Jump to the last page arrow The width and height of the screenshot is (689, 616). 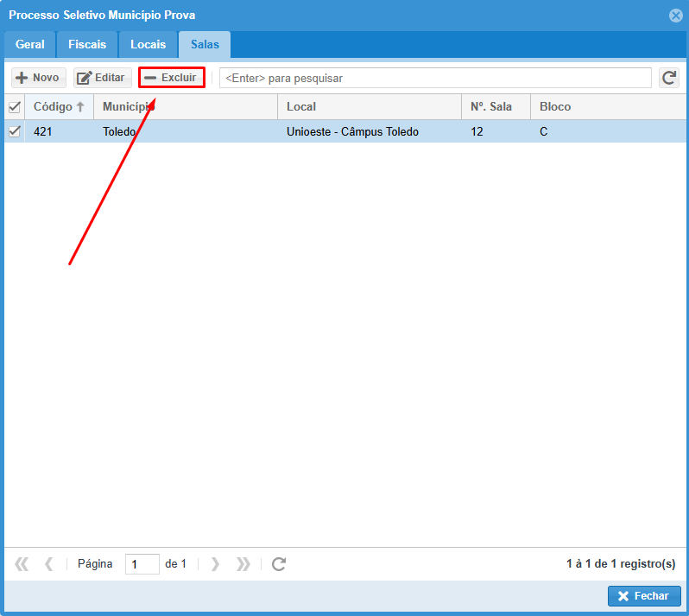coord(243,564)
